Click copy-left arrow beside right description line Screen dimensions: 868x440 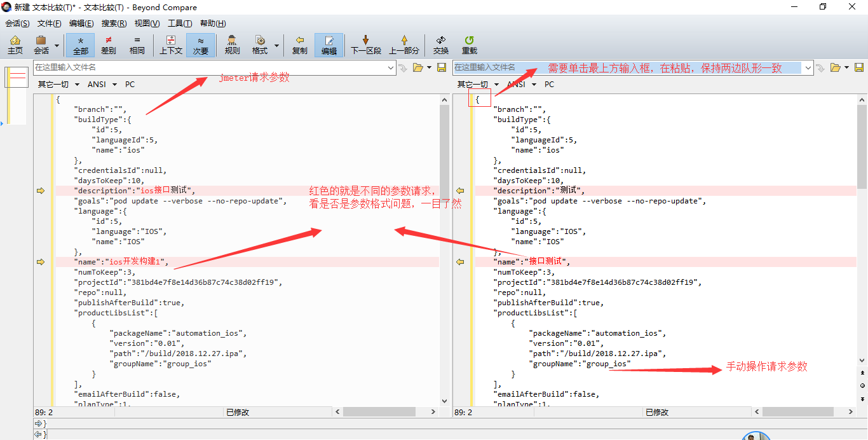pyautogui.click(x=461, y=191)
